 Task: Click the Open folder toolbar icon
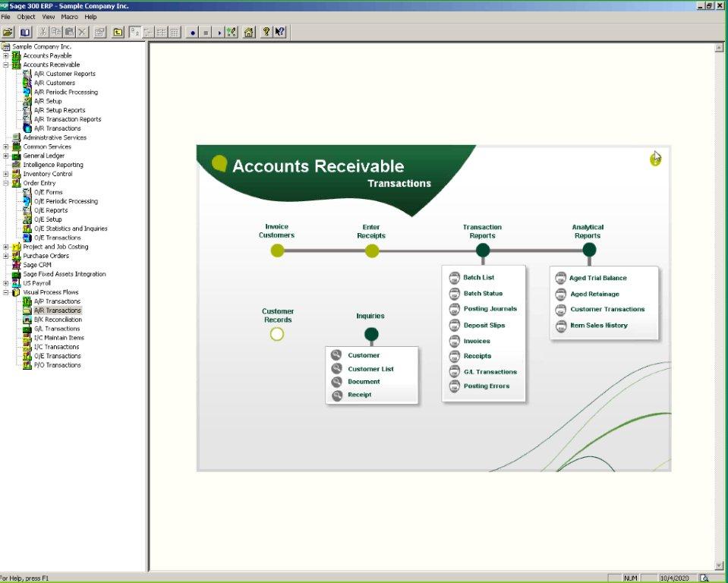click(8, 32)
